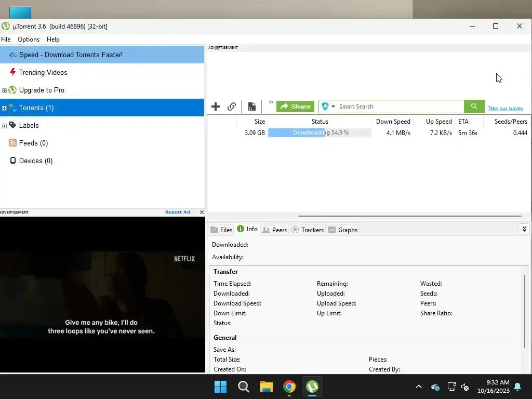Screen dimensions: 532x399
Task: Click the 5m 36s ETA cell
Action: click(x=468, y=132)
